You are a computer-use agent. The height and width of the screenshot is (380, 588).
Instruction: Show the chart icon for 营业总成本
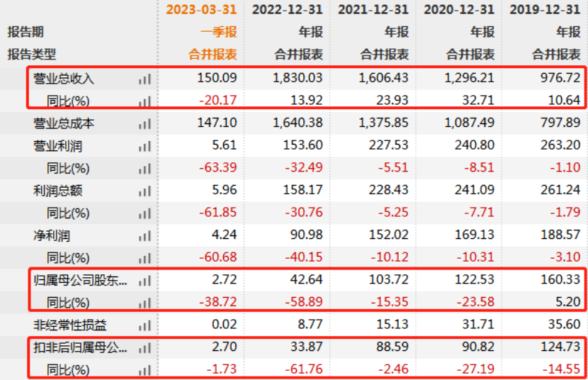click(x=145, y=123)
